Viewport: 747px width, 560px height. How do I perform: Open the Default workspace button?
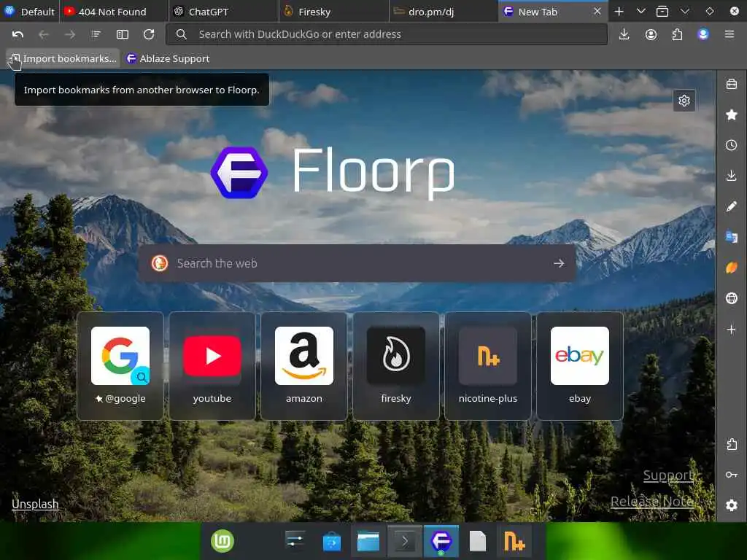29,12
